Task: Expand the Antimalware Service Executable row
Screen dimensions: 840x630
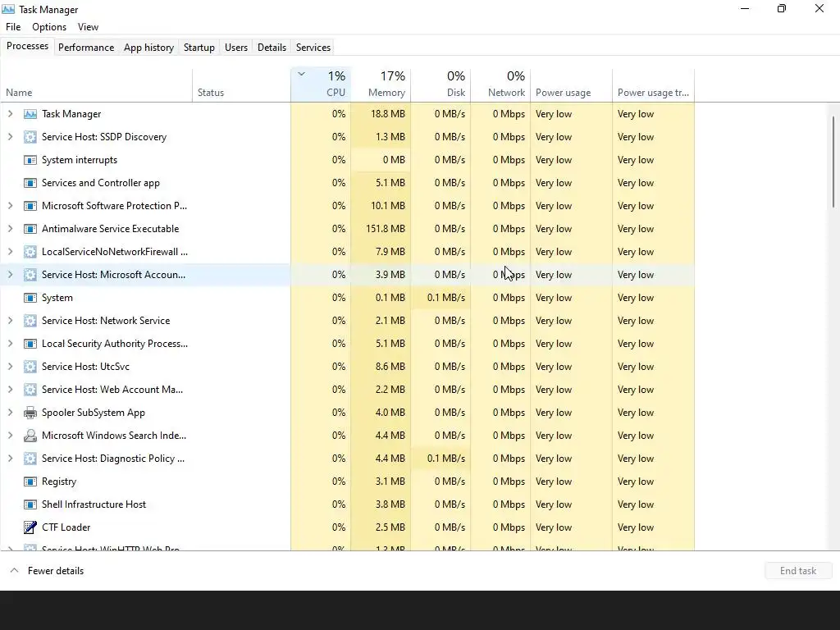Action: (10, 229)
